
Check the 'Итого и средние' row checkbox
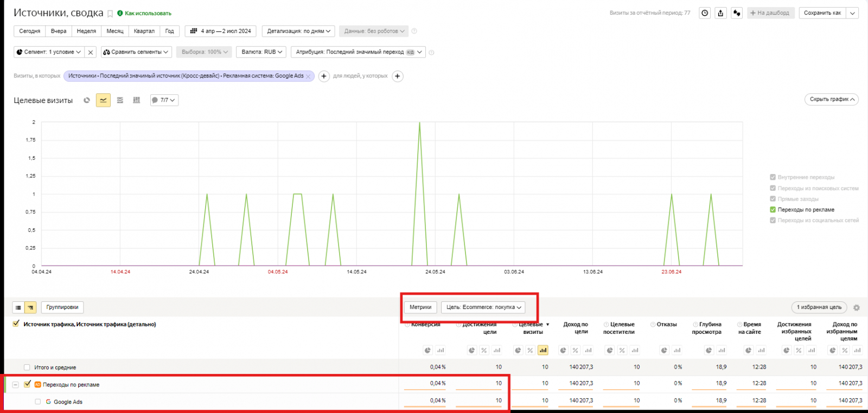[27, 367]
